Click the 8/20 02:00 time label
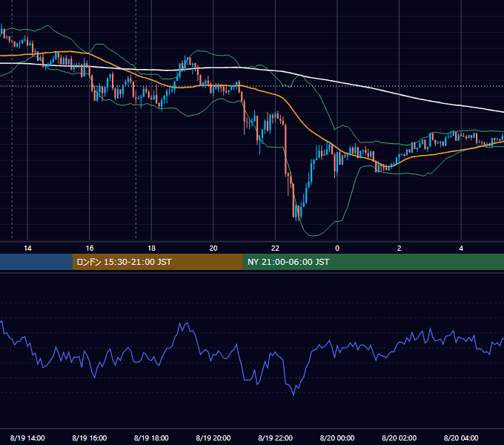This screenshot has height=445, width=504. click(x=399, y=438)
